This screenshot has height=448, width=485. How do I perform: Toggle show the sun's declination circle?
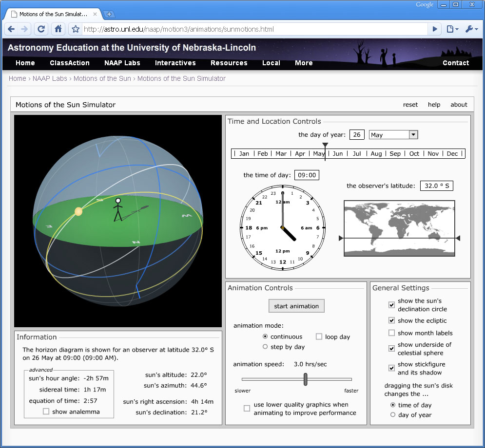(x=391, y=305)
